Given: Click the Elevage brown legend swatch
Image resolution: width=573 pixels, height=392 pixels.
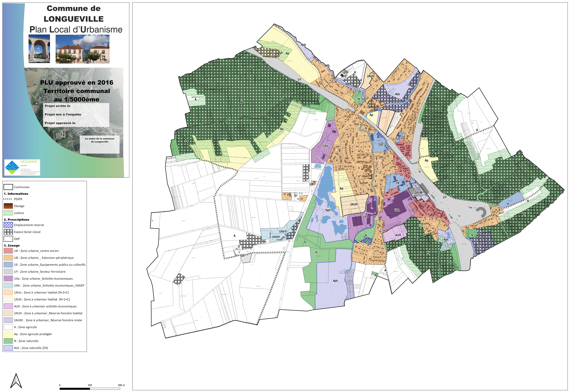Looking at the screenshot, I should [x=8, y=206].
